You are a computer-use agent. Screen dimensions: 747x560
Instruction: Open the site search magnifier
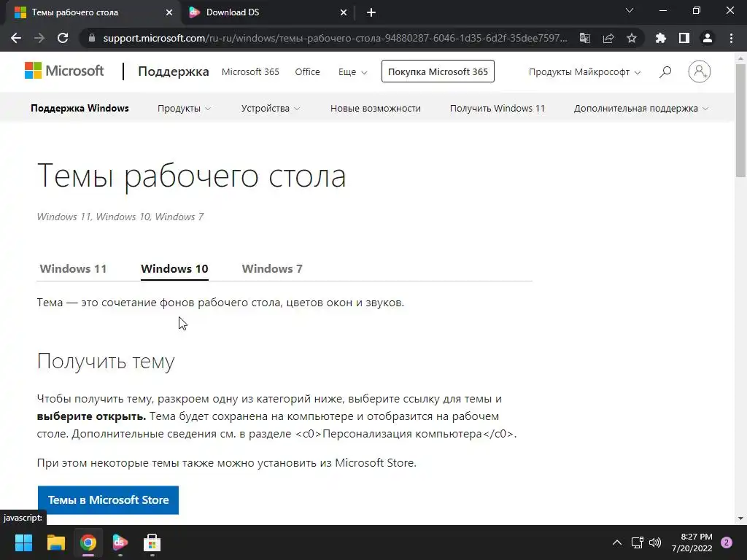665,72
